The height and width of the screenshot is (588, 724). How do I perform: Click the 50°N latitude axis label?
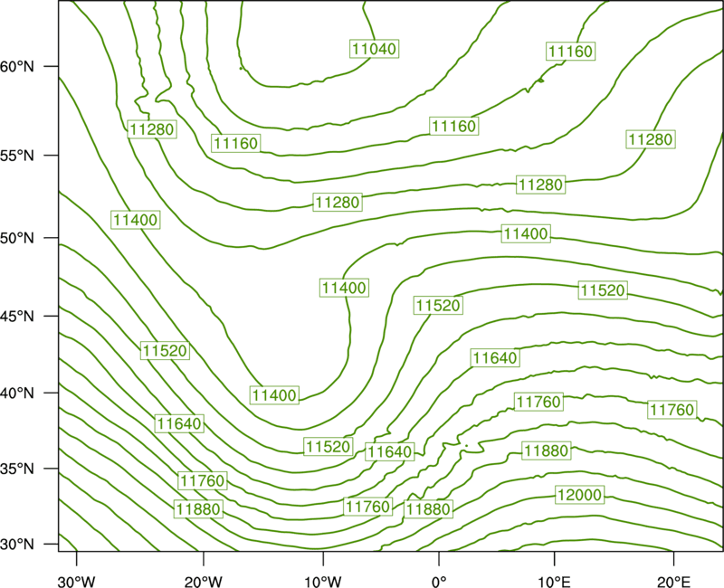click(x=17, y=238)
